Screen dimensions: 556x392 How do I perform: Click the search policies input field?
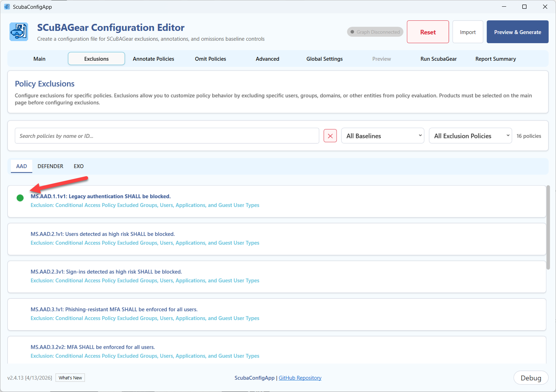167,136
